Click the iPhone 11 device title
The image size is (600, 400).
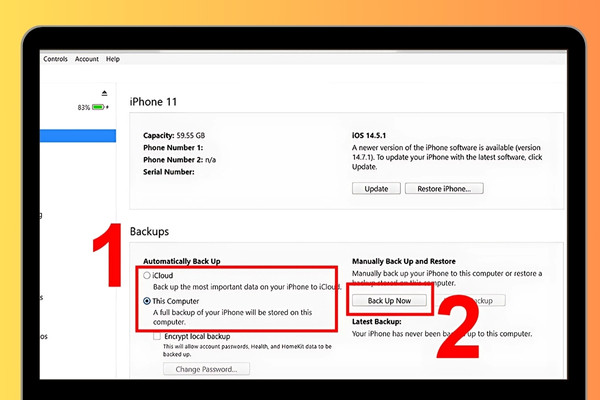click(153, 102)
